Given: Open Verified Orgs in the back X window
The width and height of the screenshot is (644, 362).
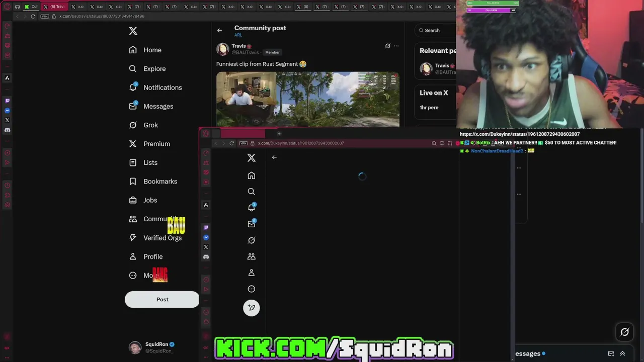Looking at the screenshot, I should [x=155, y=238].
